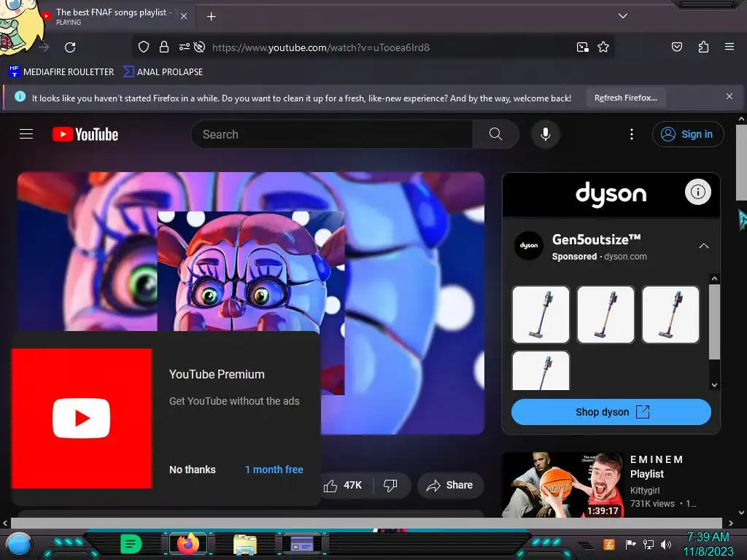The width and height of the screenshot is (747, 560).
Task: Click the red YouTube Premium logo image
Action: pyautogui.click(x=82, y=418)
